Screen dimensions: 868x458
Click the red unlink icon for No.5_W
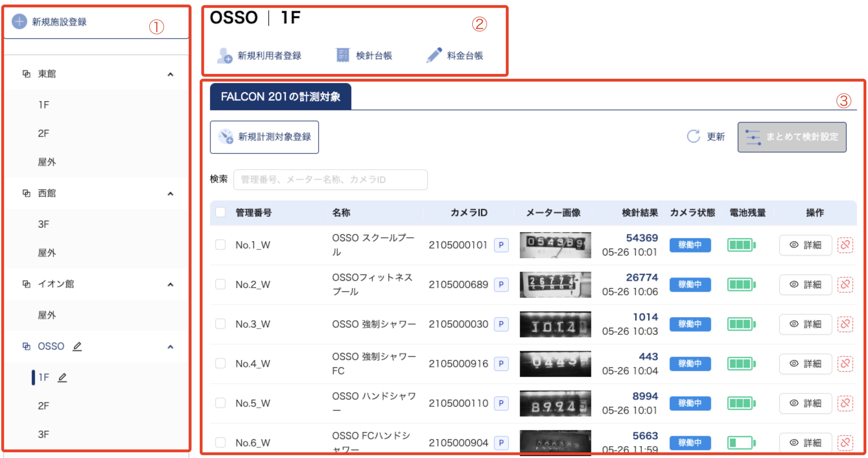pos(845,403)
